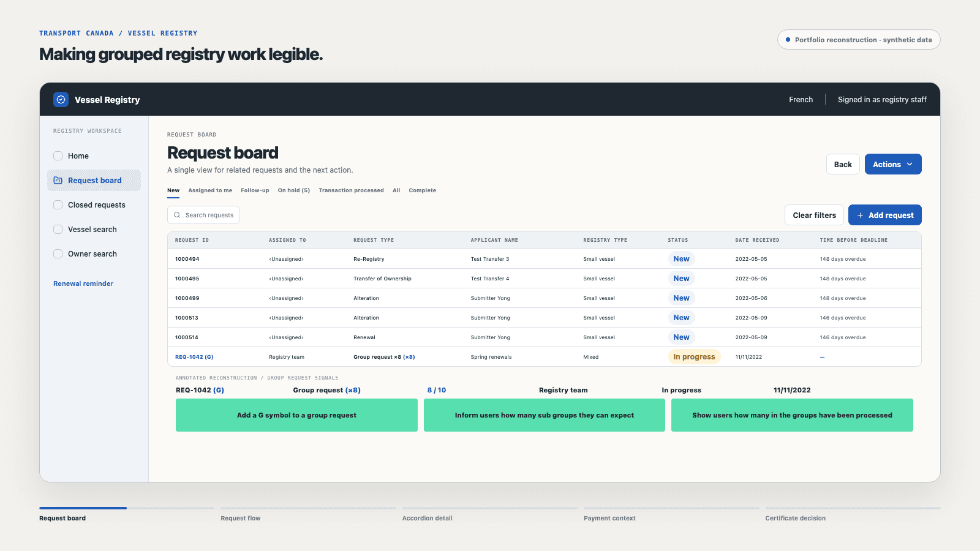This screenshot has width=980, height=551.
Task: Click request ID 1000495
Action: click(x=187, y=279)
